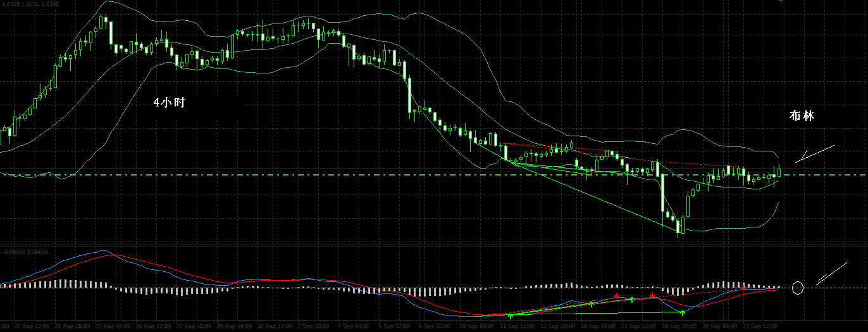Viewport: 868px width, 332px height.
Task: Click the 20 Aug 12:00 time label
Action: (x=32, y=326)
